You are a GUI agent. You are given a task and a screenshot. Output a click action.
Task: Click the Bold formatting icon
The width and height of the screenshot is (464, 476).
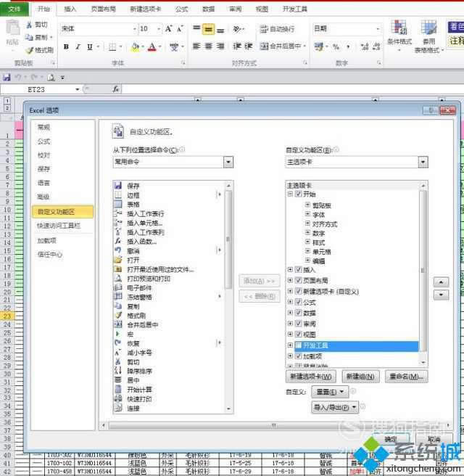point(66,46)
